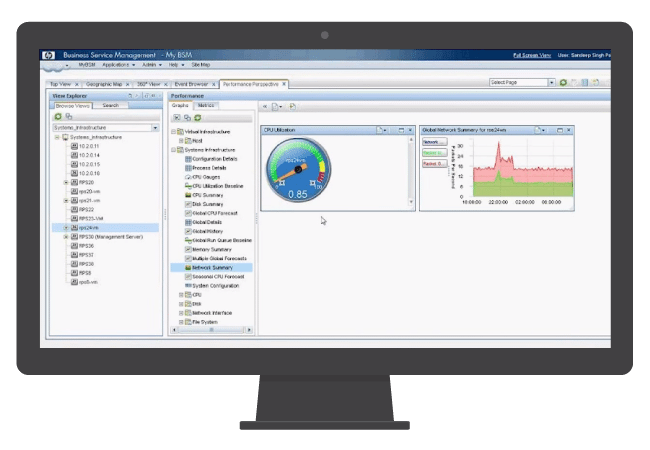Open the Configuration Details table graph
This screenshot has width=650, height=450.
click(211, 159)
